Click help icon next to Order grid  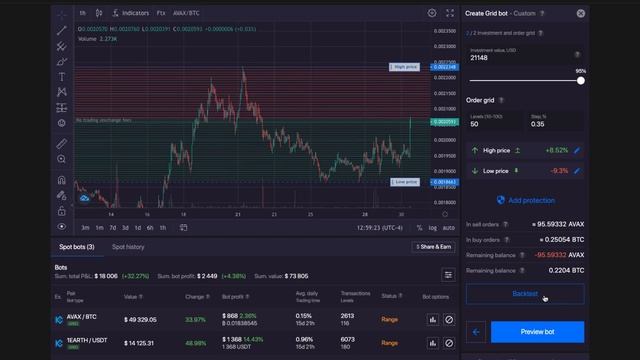click(x=501, y=100)
